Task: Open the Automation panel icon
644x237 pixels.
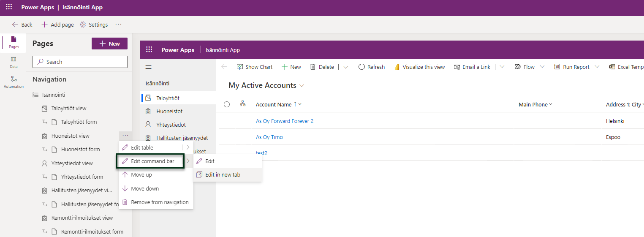Action: click(x=14, y=82)
